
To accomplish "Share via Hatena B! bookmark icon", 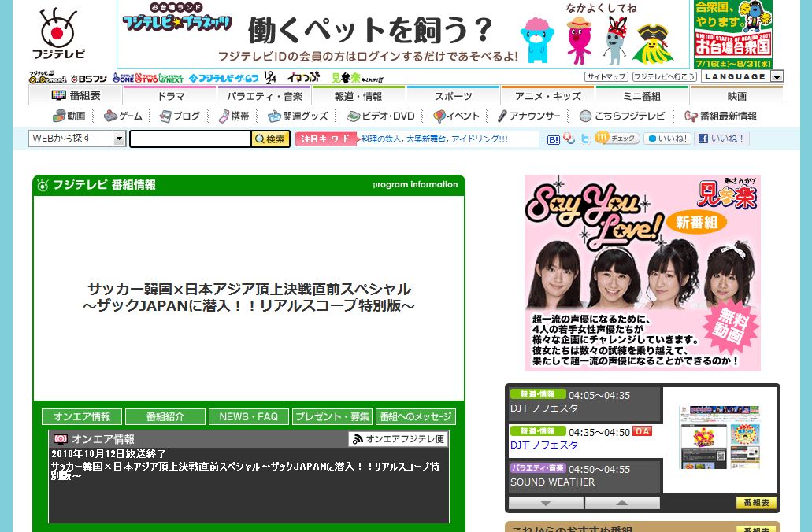I will click(553, 139).
